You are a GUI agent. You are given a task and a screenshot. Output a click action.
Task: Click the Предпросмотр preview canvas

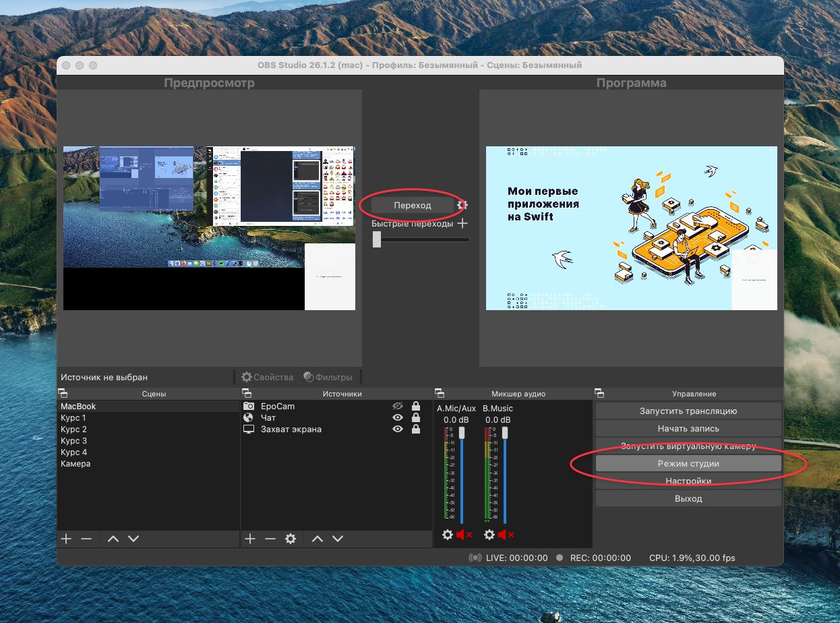tap(209, 228)
